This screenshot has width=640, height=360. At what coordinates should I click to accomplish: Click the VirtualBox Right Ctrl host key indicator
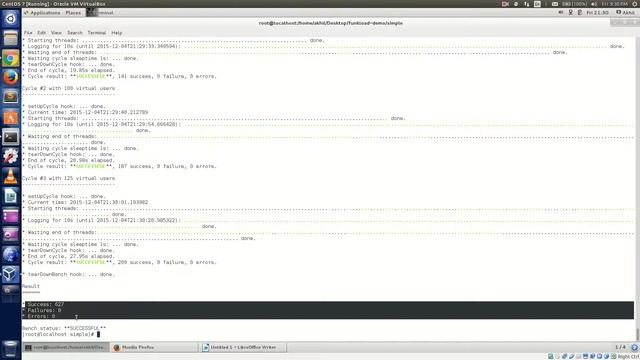click(x=628, y=357)
